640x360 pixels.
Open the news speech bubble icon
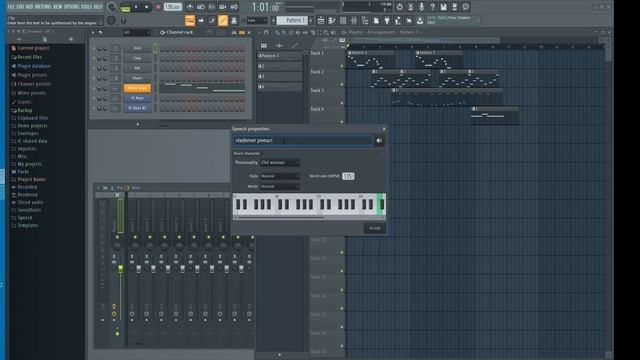coord(466,7)
